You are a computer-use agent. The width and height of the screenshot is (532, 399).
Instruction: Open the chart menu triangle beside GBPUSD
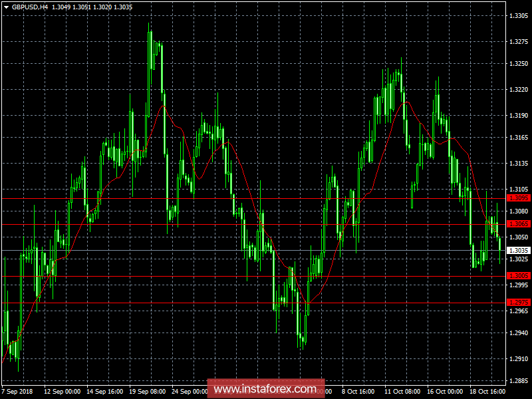tap(6, 6)
